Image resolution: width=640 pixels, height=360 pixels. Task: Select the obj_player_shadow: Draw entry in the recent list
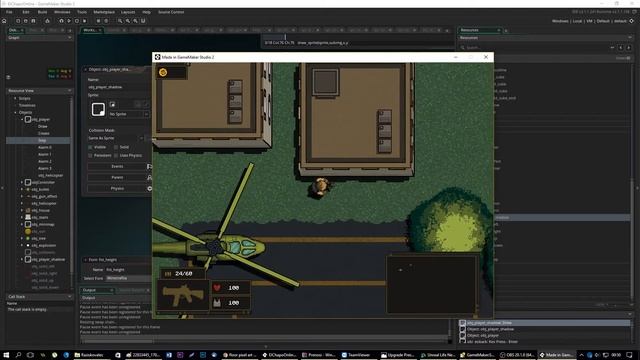[544, 323]
